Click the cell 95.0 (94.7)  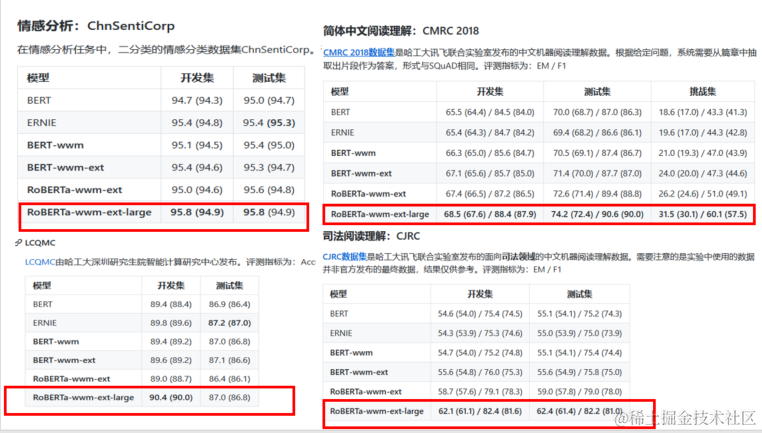[269, 100]
